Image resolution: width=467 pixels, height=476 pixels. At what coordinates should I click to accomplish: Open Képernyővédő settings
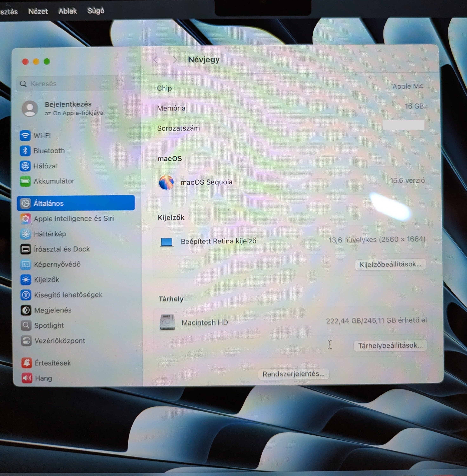pyautogui.click(x=57, y=264)
